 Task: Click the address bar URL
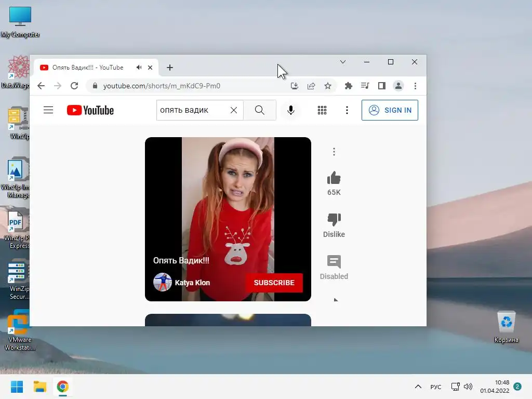tap(162, 86)
